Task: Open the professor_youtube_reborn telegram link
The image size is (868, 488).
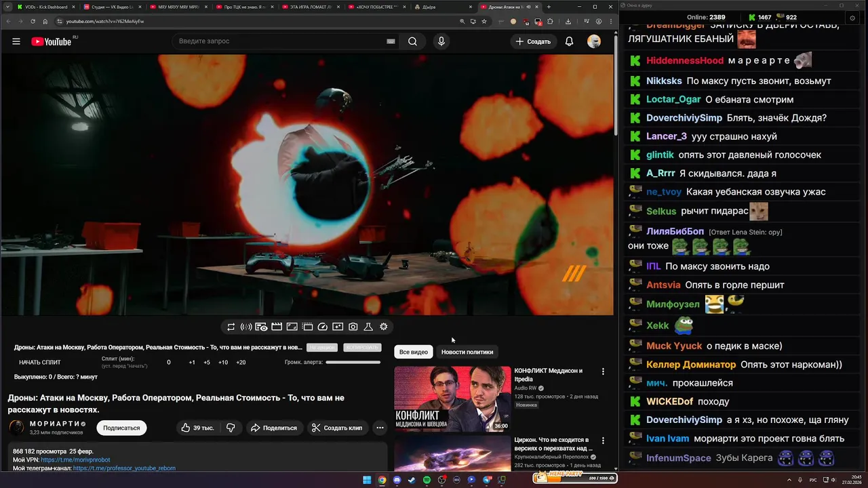Action: tap(124, 468)
